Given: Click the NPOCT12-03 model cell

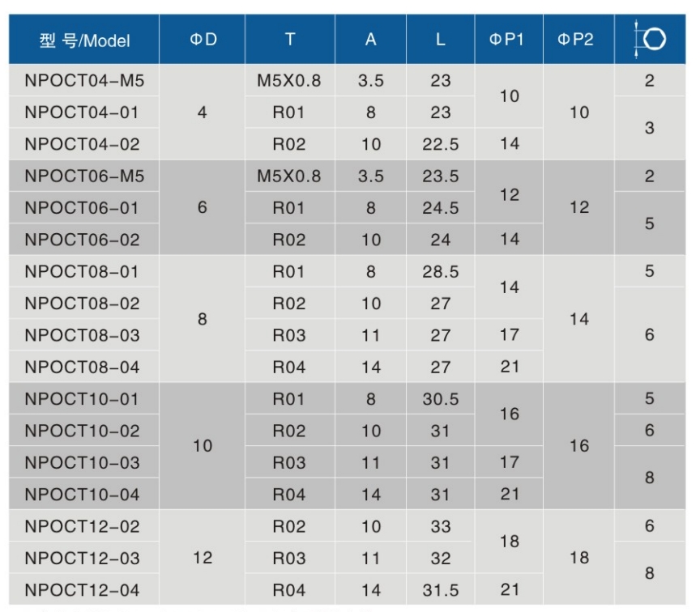Looking at the screenshot, I should (83, 558).
